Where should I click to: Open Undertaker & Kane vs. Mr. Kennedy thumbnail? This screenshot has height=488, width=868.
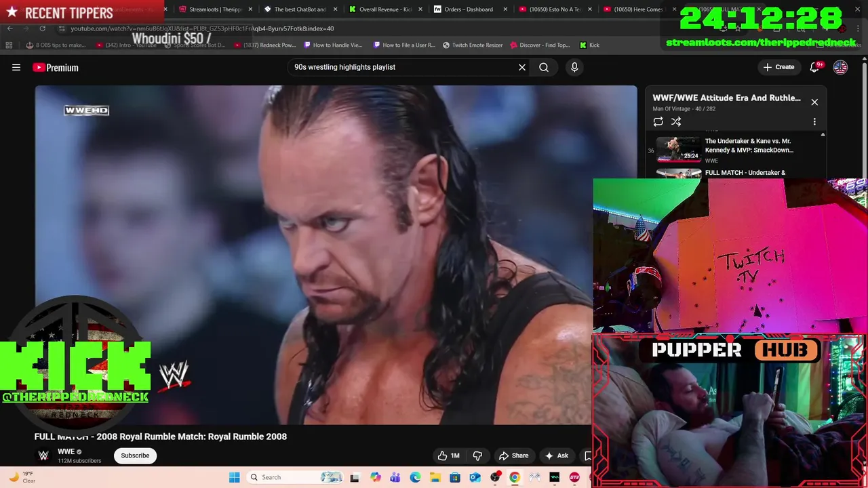(x=678, y=150)
